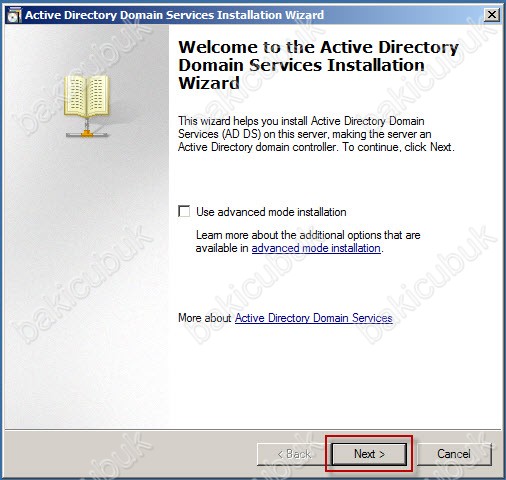Open the Active Directory Domain Services link
This screenshot has height=480, width=506.
click(314, 318)
